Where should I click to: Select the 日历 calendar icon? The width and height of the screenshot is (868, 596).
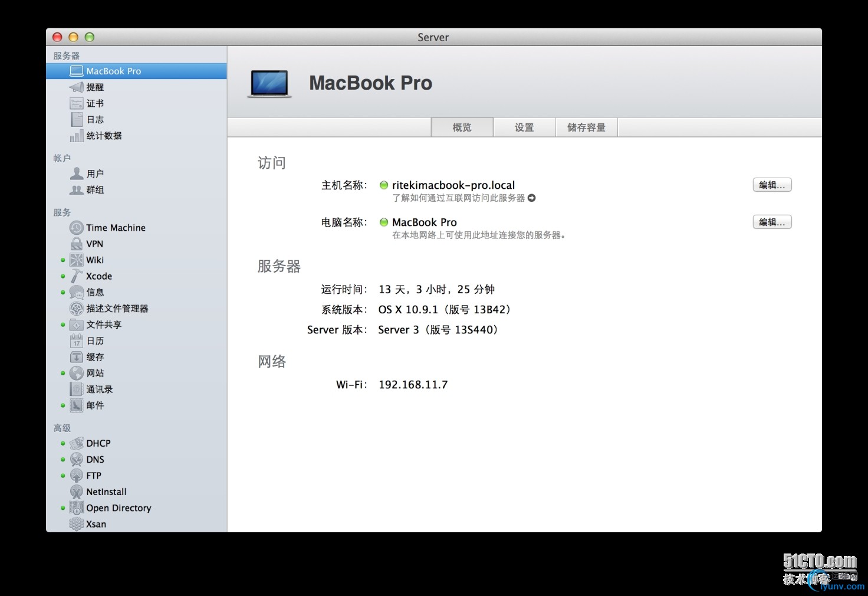point(77,340)
